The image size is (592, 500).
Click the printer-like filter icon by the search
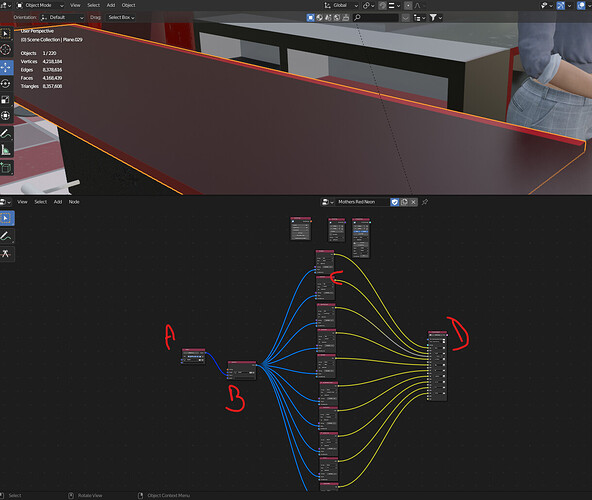tap(345, 17)
